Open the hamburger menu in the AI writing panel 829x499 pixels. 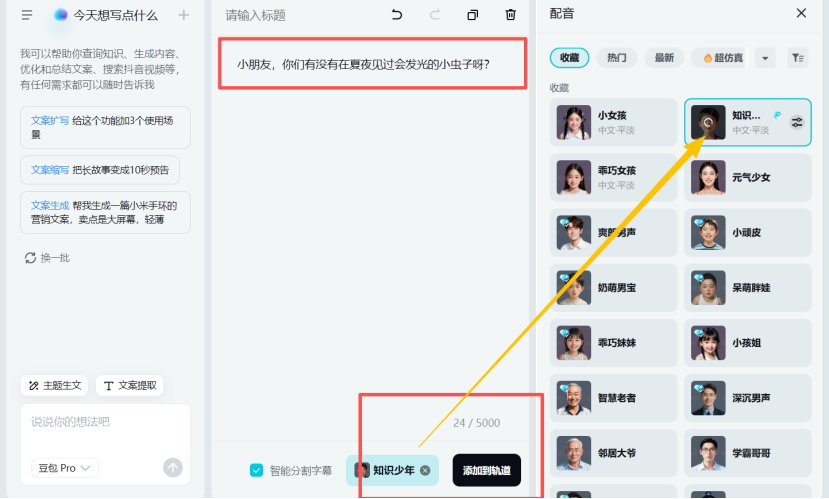(x=27, y=15)
